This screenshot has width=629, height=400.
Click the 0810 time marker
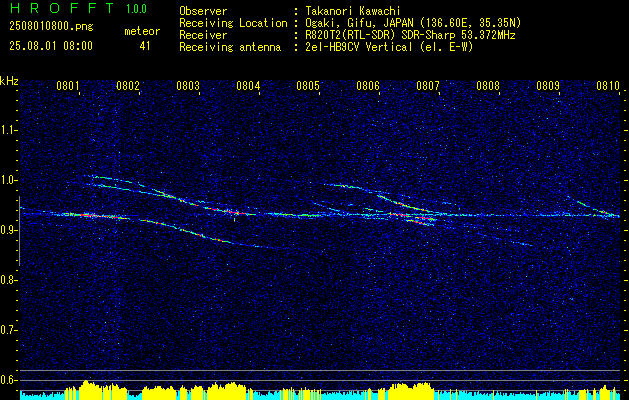(608, 85)
